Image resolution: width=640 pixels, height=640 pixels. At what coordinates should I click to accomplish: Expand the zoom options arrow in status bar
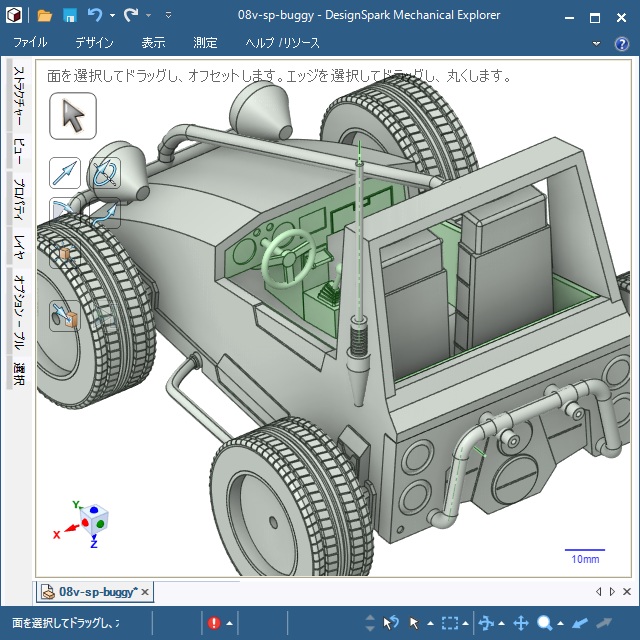[561, 623]
